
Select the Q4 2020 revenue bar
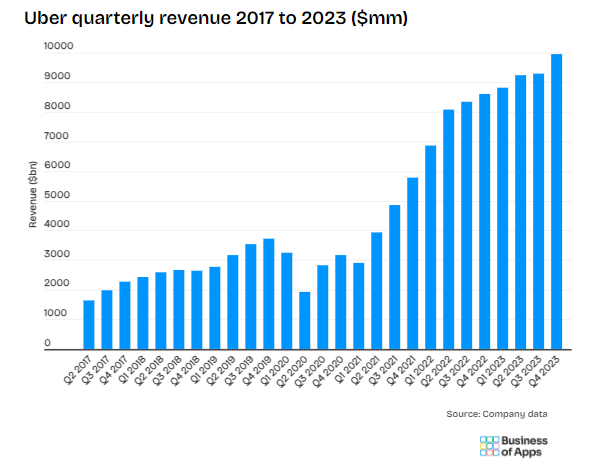pos(341,302)
